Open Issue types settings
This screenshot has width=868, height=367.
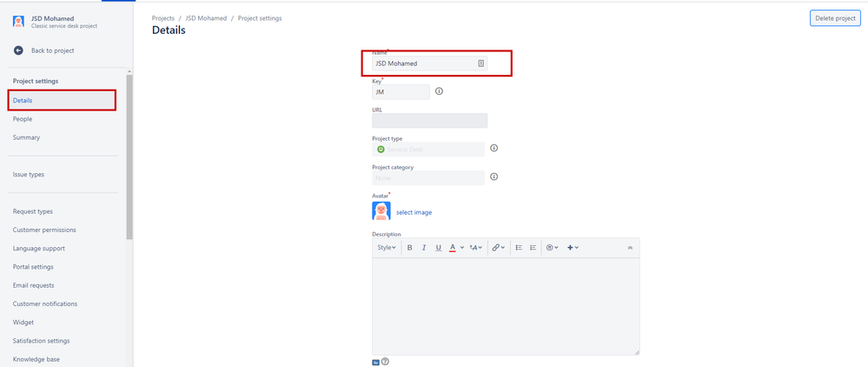tap(28, 175)
